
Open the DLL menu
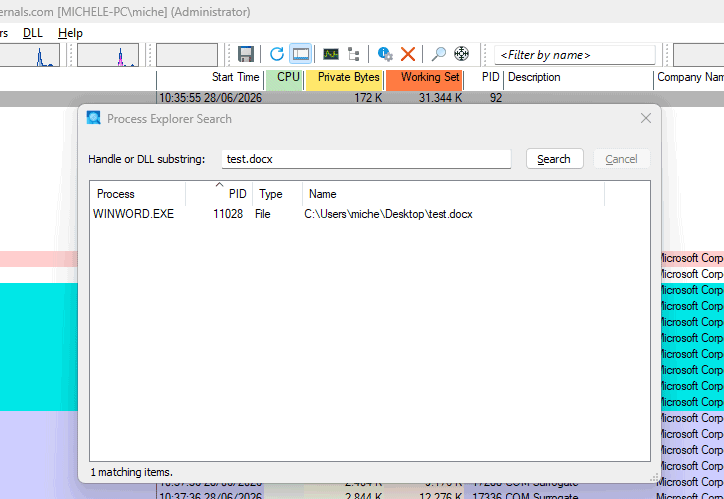33,33
